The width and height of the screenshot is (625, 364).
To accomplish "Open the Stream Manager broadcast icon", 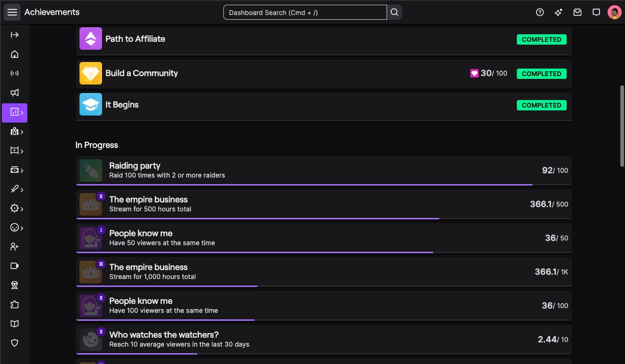I will pyautogui.click(x=15, y=73).
